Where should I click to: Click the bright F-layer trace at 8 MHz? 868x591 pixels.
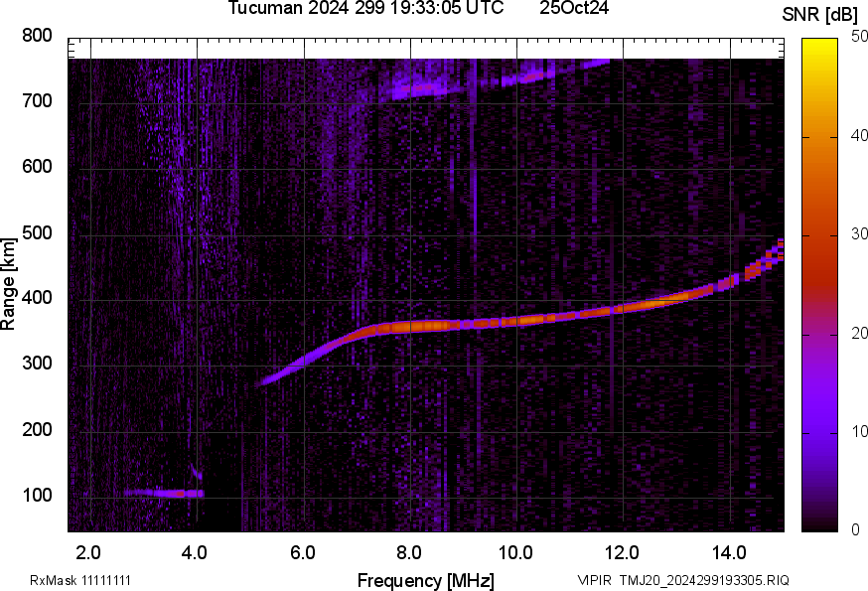pos(409,326)
